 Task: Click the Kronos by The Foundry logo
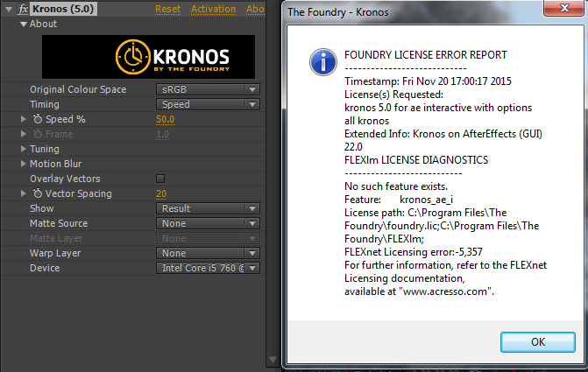tap(148, 57)
